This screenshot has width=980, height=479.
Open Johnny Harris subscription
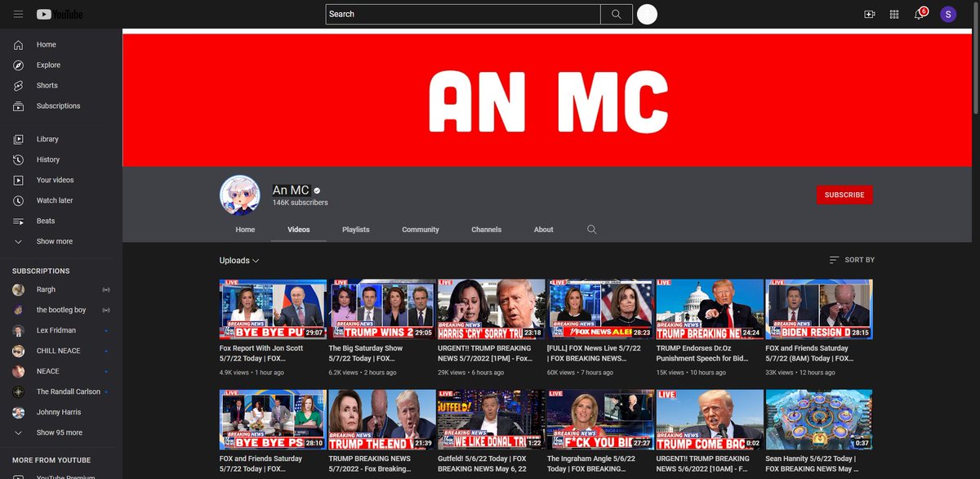(x=61, y=412)
